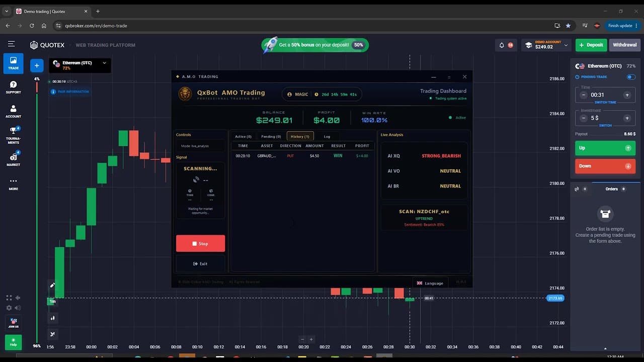Screen dimensions: 644x362
Task: Decrease trade time with minus
Action: [584, 95]
